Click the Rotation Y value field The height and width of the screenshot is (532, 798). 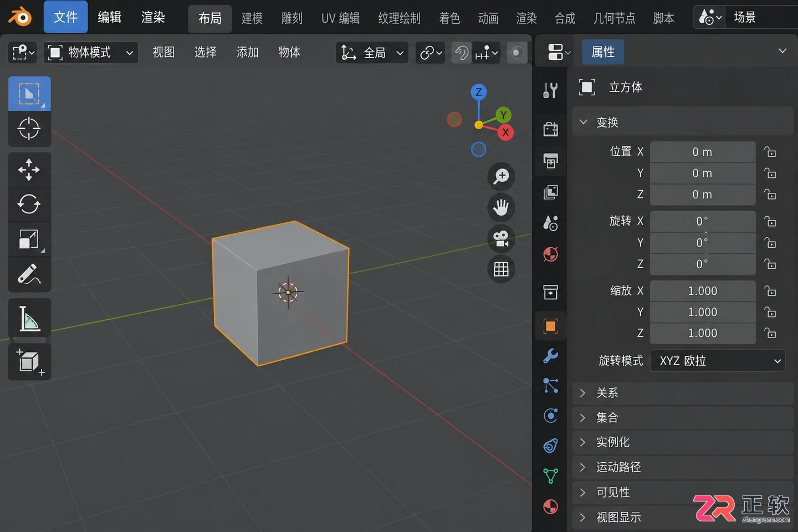point(703,243)
